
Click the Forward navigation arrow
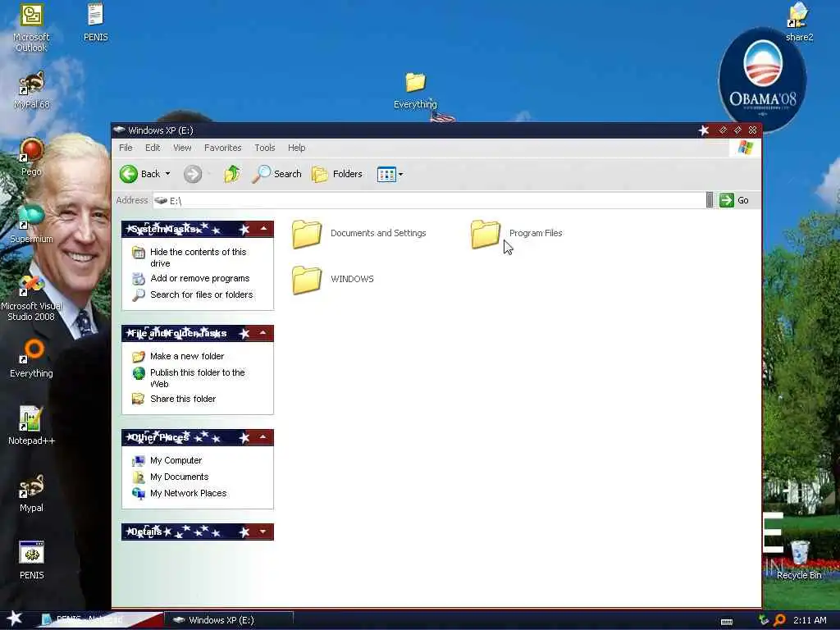[x=193, y=174]
